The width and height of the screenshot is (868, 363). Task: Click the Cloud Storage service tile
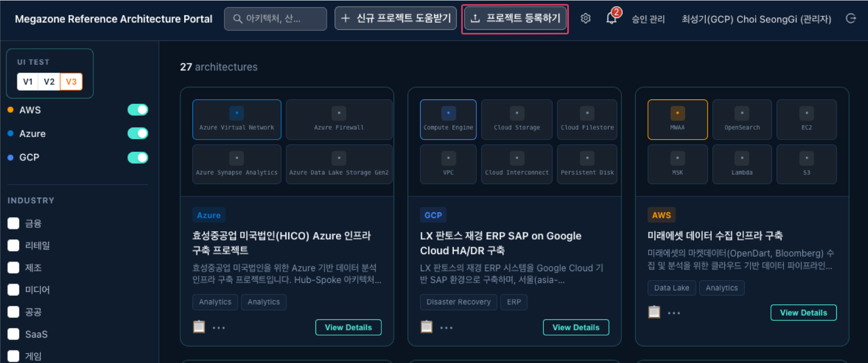[517, 119]
